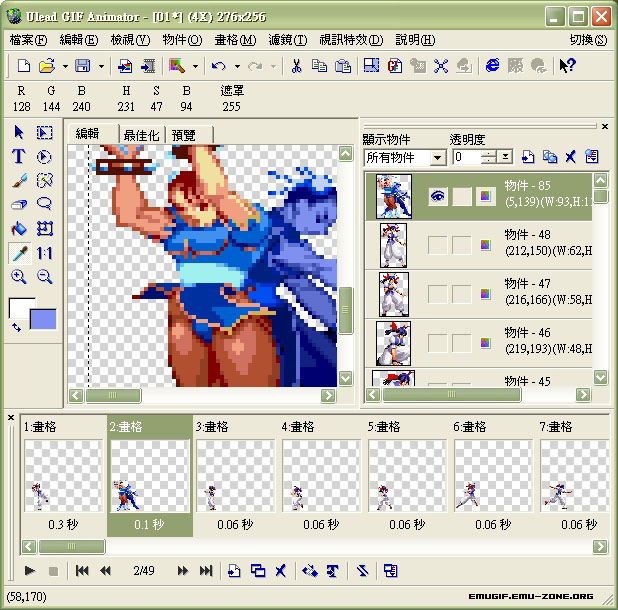Screen dimensions: 618x610
Task: Click the blue background color swatch
Action: [43, 319]
